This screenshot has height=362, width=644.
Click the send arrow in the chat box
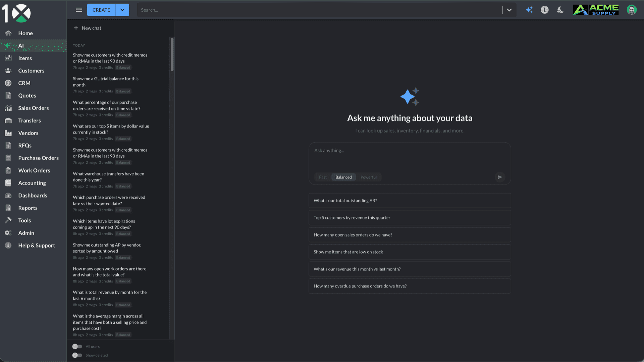(500, 177)
